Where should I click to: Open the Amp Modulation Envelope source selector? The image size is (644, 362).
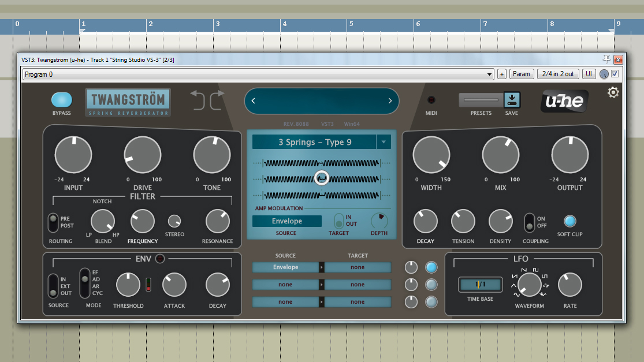point(286,221)
